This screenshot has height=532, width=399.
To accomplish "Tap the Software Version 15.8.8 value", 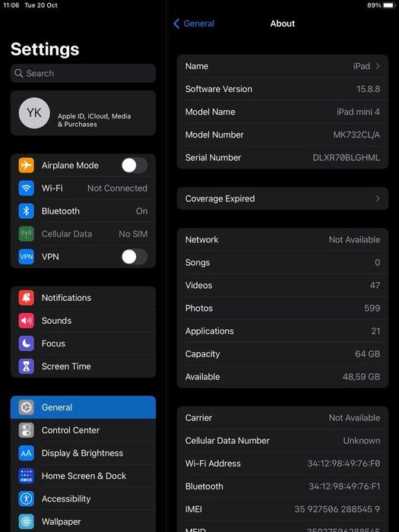I will (368, 89).
